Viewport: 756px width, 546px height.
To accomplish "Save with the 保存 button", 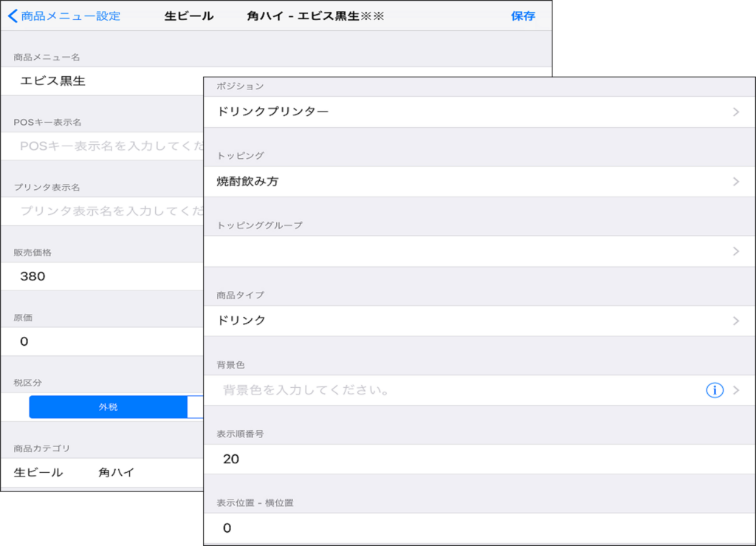I will (x=523, y=16).
